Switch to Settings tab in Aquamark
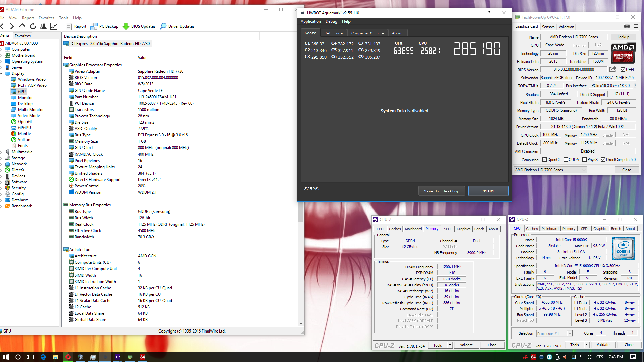This screenshot has width=644, height=362. tap(333, 33)
